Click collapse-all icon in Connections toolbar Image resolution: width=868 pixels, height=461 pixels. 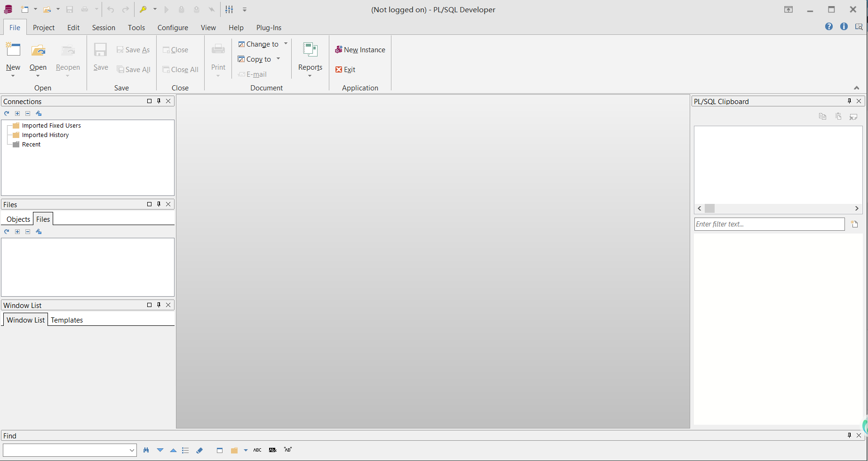pyautogui.click(x=28, y=113)
